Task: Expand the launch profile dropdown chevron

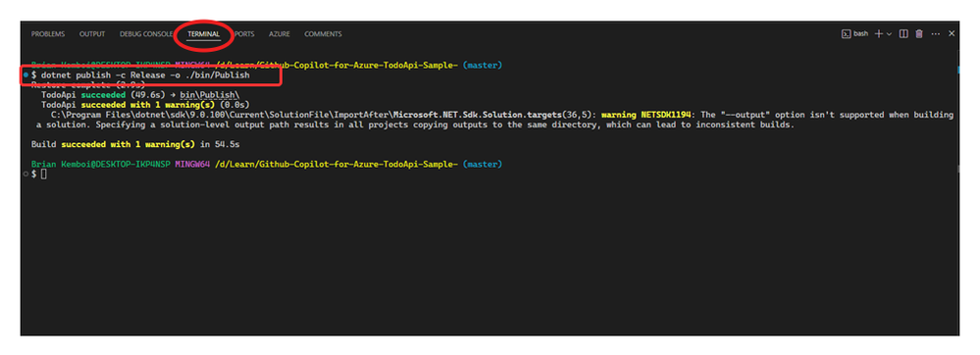Action: click(x=890, y=34)
